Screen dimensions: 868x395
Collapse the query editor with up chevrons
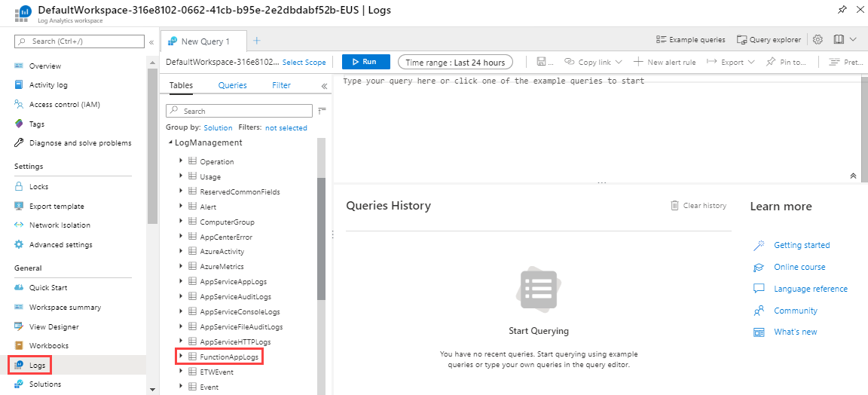pyautogui.click(x=853, y=176)
